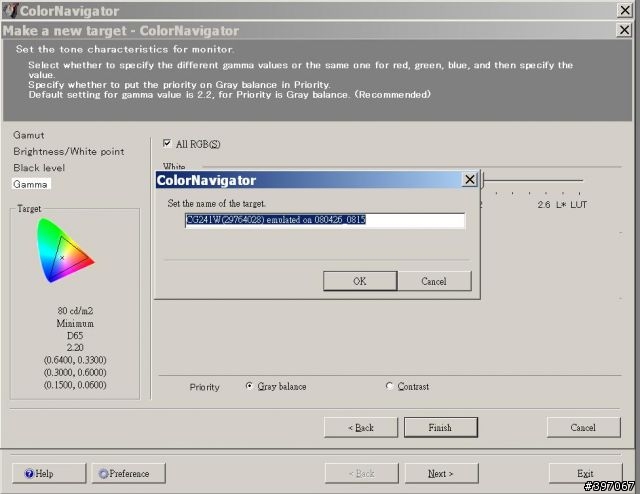Click the ColorNavigator app icon in title bar
This screenshot has width=640, height=494.
pyautogui.click(x=11, y=10)
